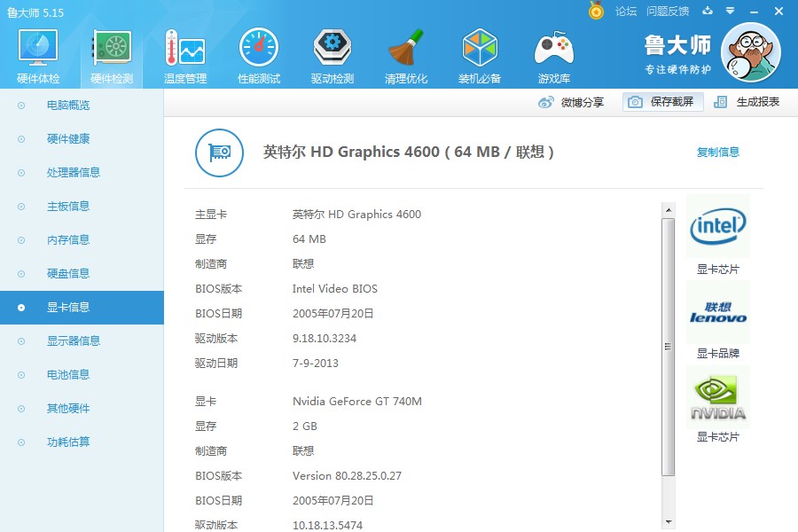Open the 驱动检测 driver detection tool
This screenshot has height=532, width=798.
(x=332, y=53)
